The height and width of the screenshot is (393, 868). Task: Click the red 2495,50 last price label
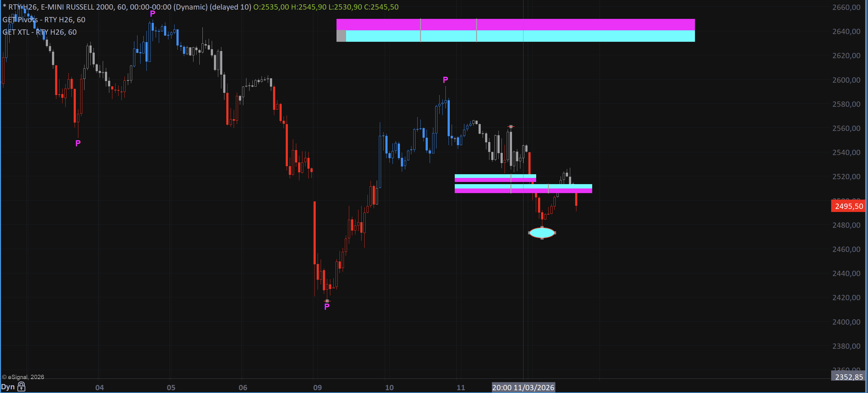[849, 206]
